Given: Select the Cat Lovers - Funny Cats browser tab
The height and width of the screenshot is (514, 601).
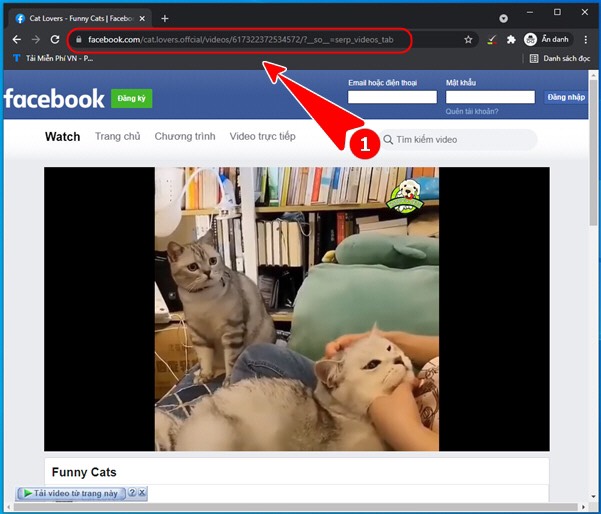Looking at the screenshot, I should [82, 18].
